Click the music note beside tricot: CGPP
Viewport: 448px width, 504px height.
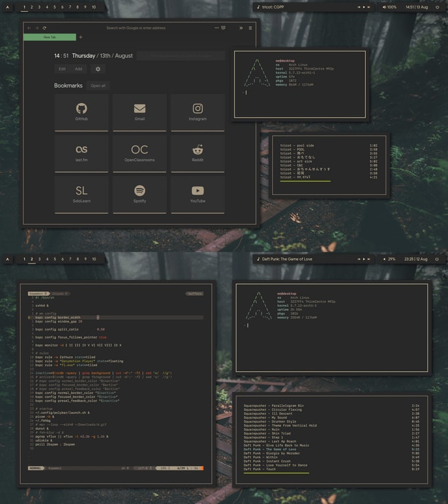pos(258,7)
